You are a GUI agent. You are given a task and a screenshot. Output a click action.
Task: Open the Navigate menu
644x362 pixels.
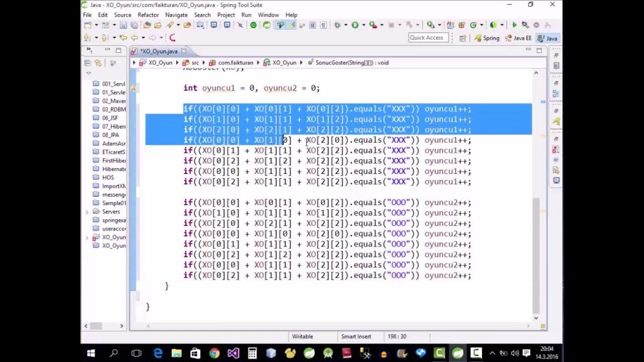[x=177, y=15]
